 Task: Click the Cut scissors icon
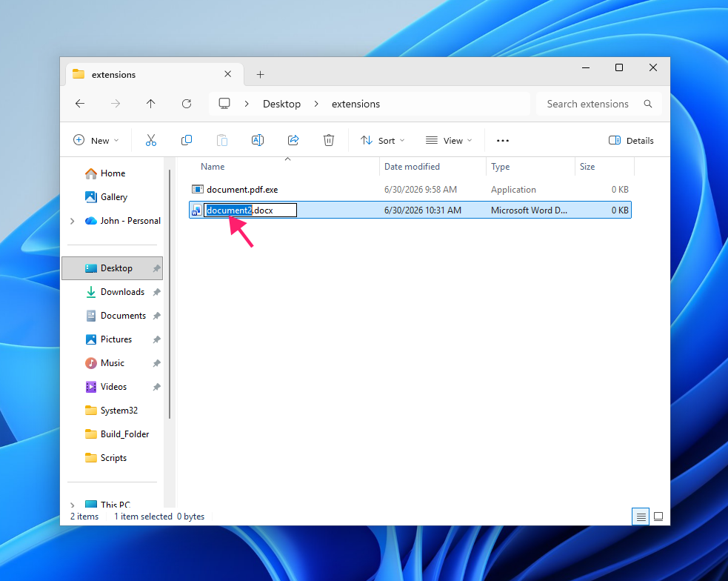tap(151, 140)
